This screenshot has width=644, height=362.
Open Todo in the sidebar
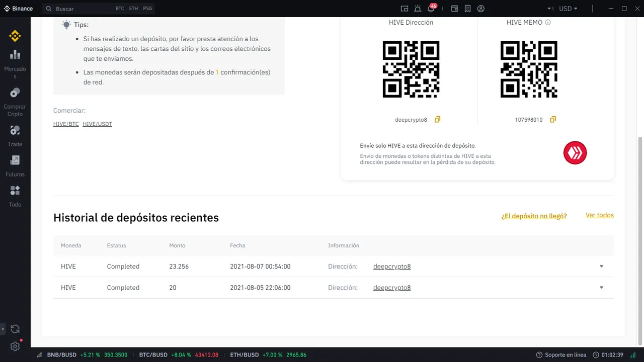(15, 196)
